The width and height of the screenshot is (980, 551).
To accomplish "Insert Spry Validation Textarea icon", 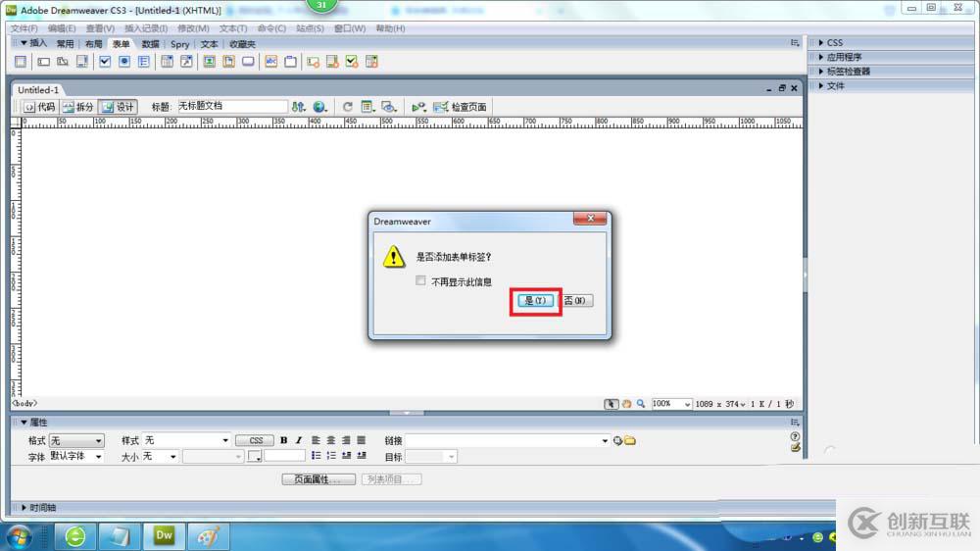I will tap(332, 62).
